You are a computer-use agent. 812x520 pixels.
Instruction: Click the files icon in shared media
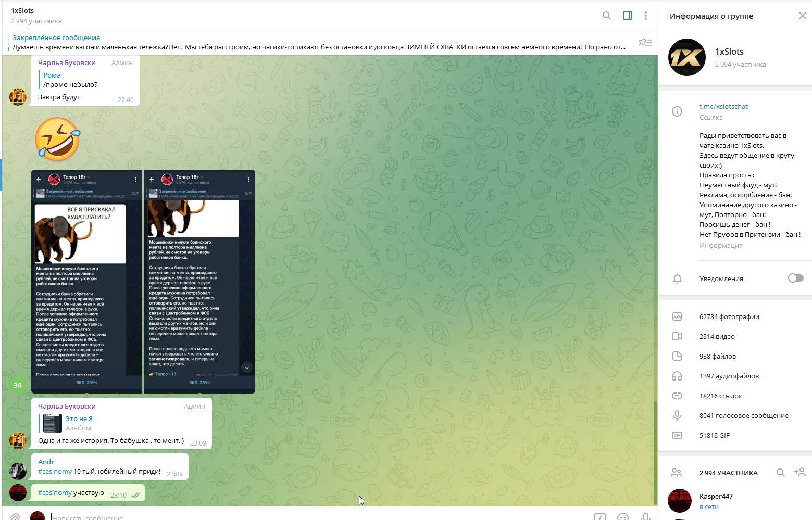point(677,356)
